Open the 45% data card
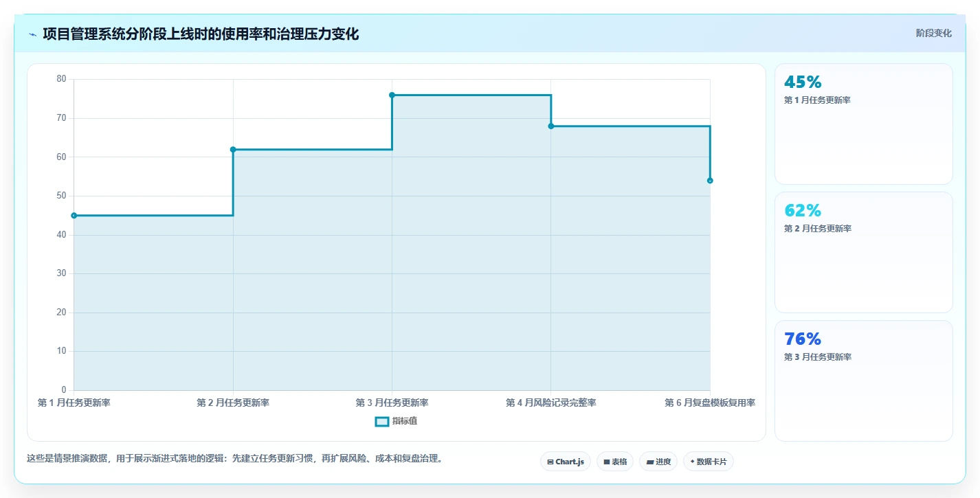Image resolution: width=980 pixels, height=498 pixels. [x=864, y=124]
